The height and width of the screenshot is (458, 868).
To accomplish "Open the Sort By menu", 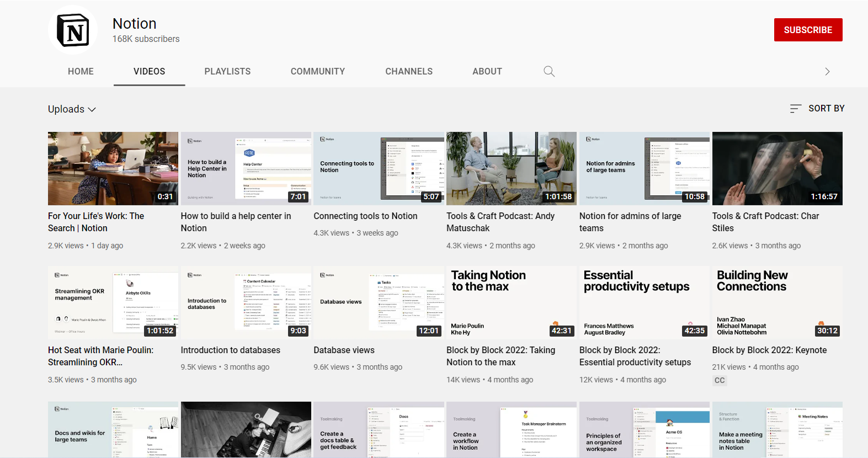I will [817, 109].
